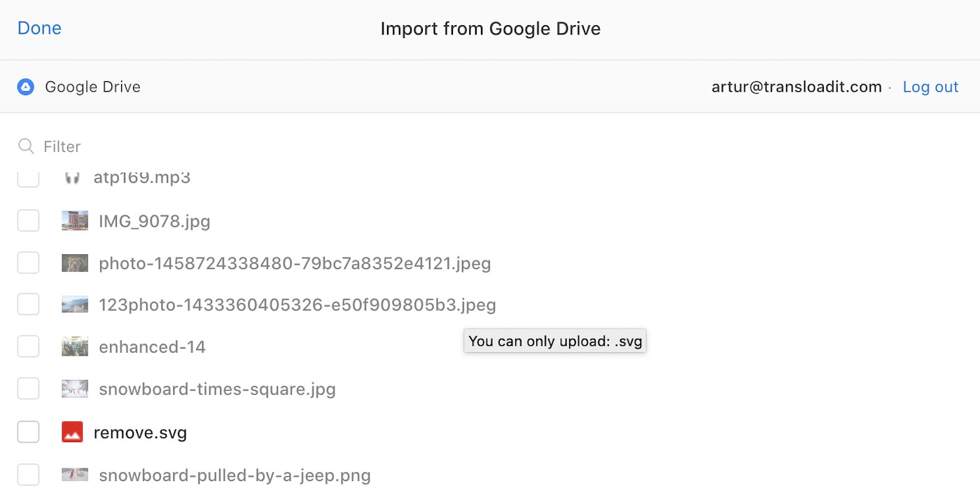
Task: Click Done to close the import
Action: pyautogui.click(x=39, y=28)
